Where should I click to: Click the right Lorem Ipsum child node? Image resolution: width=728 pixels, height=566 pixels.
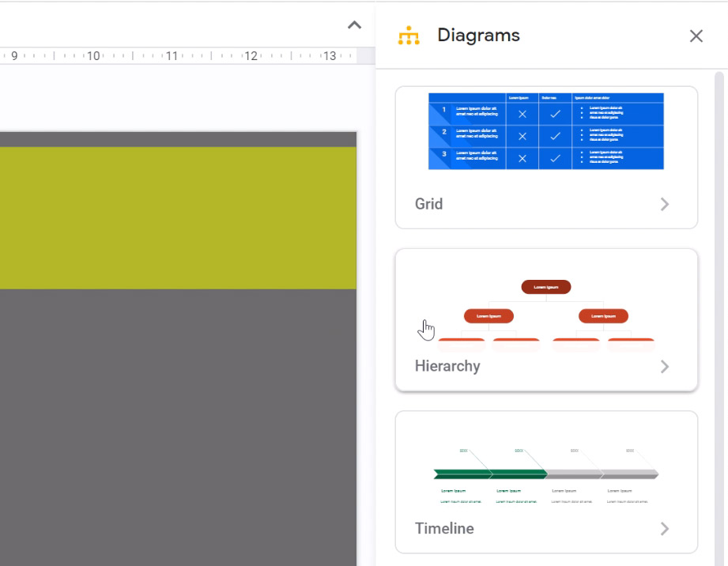click(603, 315)
